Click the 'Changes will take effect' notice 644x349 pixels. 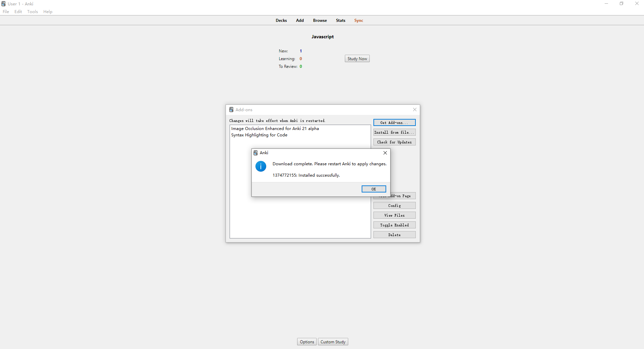(x=277, y=121)
